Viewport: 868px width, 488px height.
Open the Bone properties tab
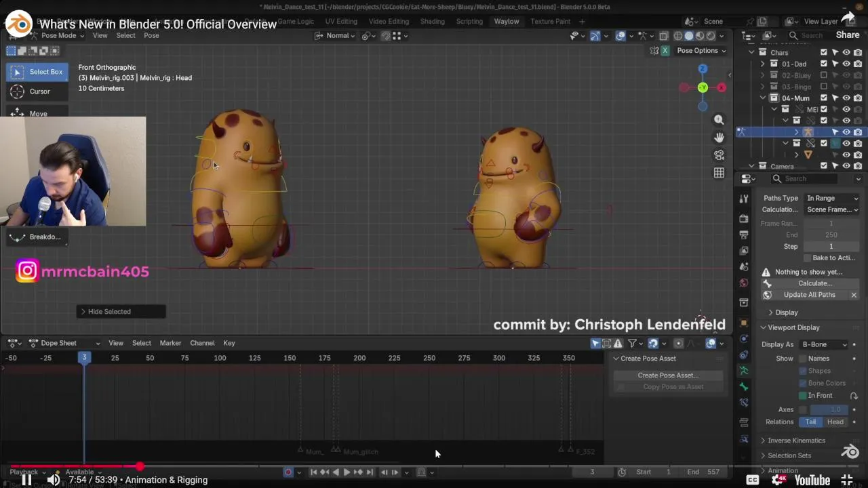[x=744, y=387]
